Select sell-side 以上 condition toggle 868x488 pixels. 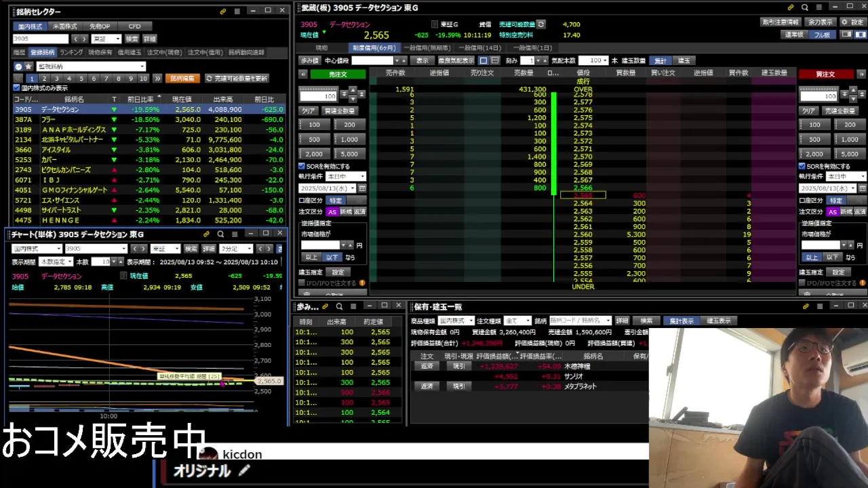pos(311,258)
